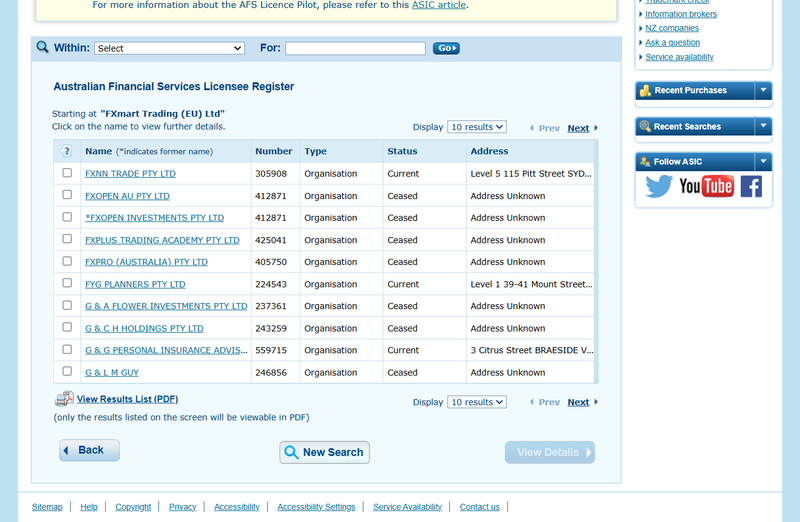Open G & C H HOLDINGS PTY LTD link

[x=144, y=329]
